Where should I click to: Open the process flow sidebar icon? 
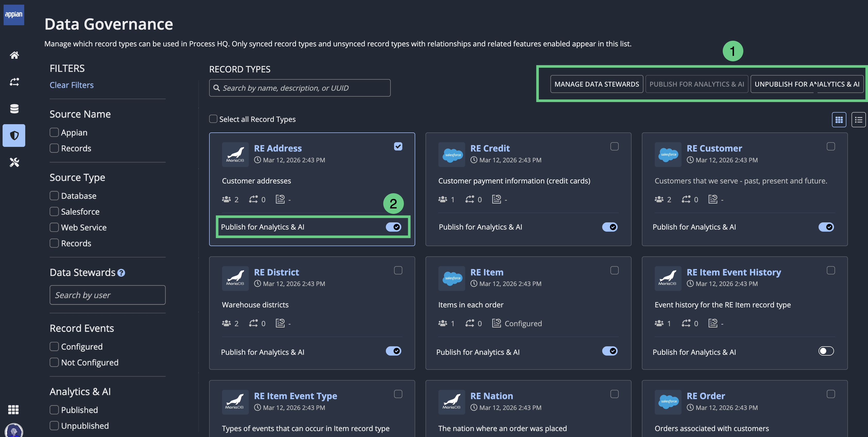(14, 82)
